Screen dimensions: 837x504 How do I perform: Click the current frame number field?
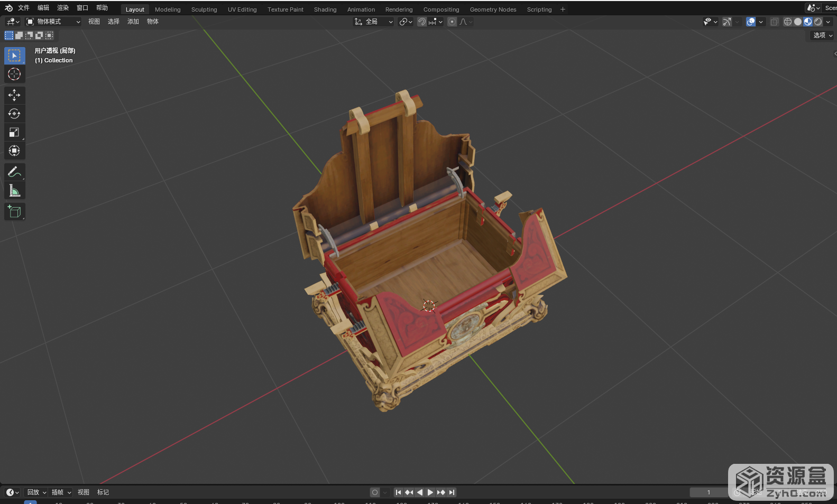709,492
